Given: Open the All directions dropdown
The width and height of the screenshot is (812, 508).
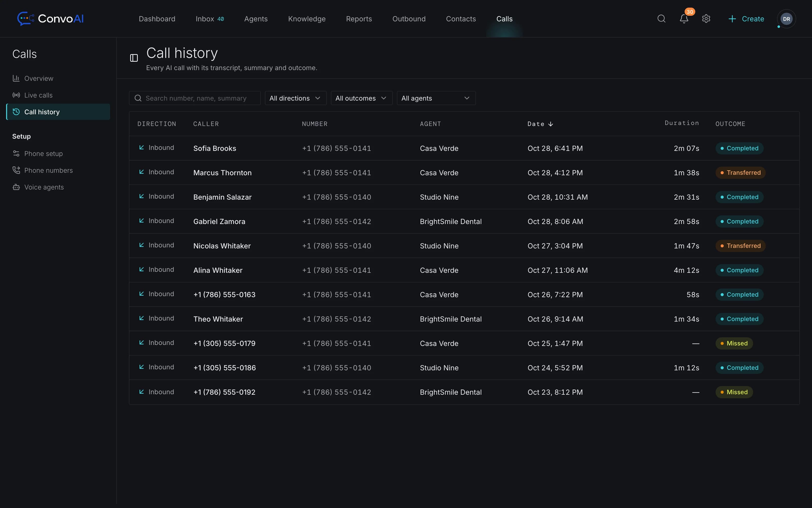Looking at the screenshot, I should [296, 98].
